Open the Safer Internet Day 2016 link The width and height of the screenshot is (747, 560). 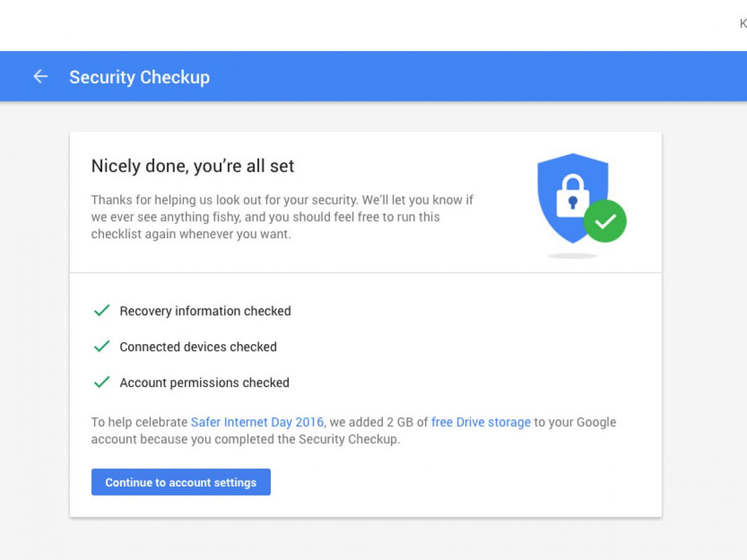click(257, 422)
